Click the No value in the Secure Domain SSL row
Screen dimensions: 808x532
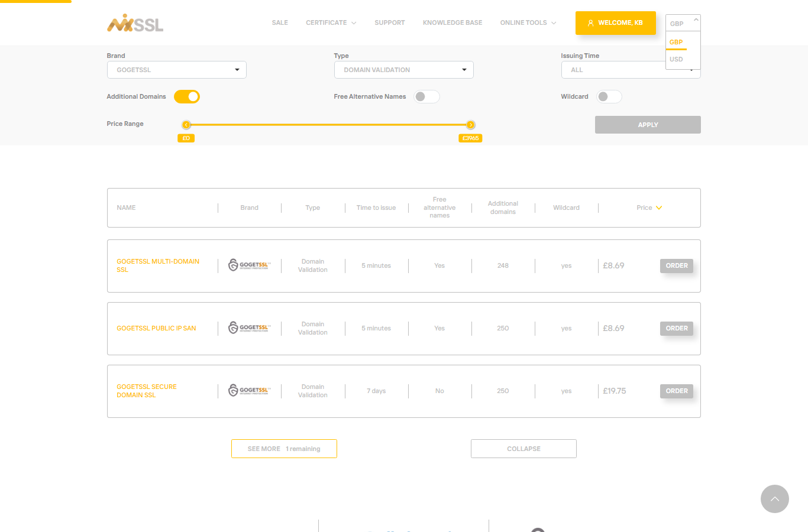[x=439, y=391]
